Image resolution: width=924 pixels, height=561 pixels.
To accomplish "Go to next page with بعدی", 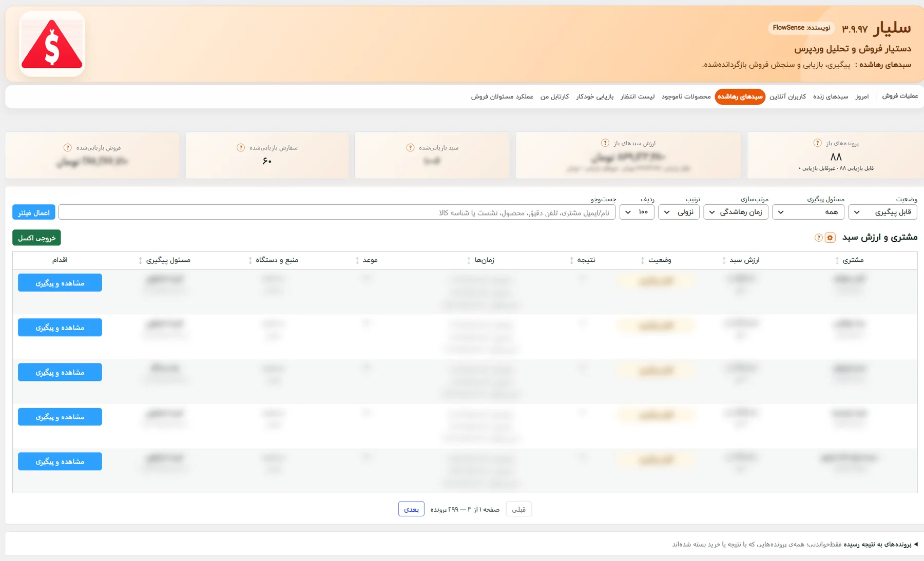I will click(411, 509).
